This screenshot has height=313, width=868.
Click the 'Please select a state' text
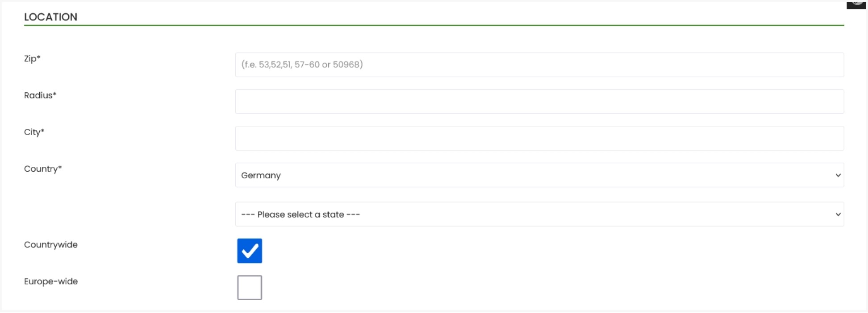tap(300, 214)
